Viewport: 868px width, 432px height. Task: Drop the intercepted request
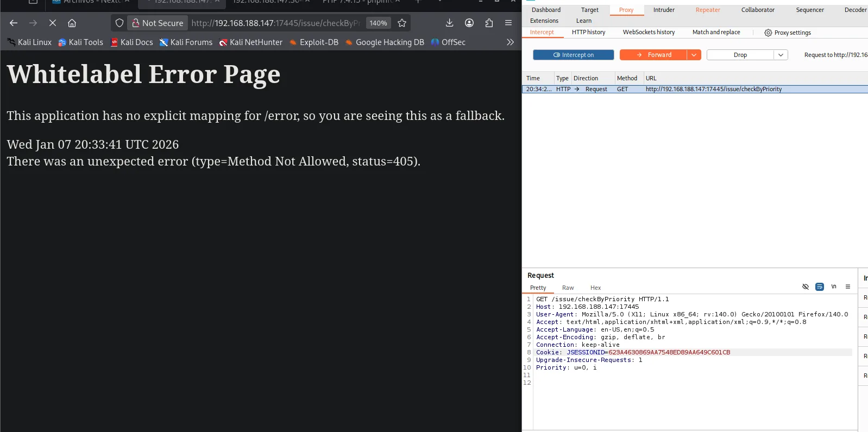point(740,55)
